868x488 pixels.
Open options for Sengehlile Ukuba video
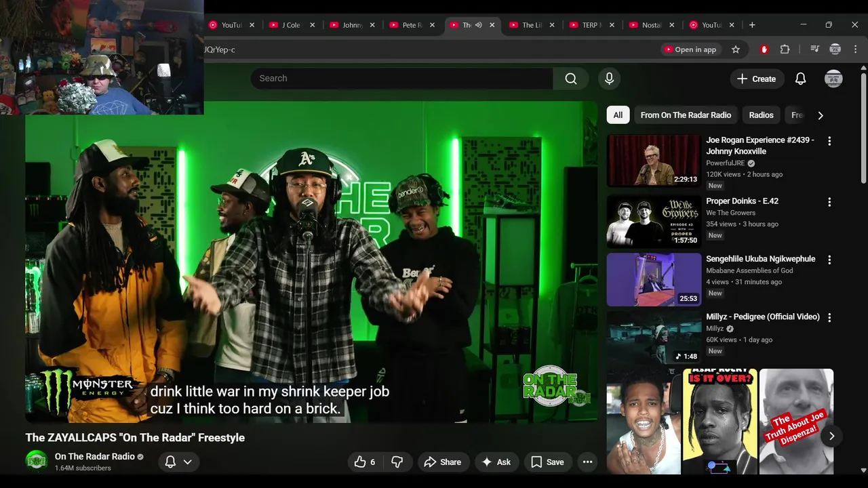pos(829,260)
